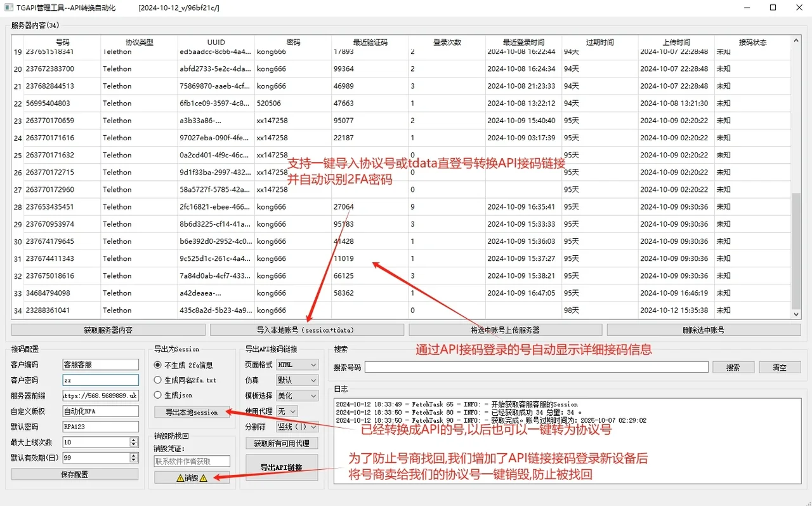This screenshot has height=506, width=812.
Task: Focus the 自定义版权 input field
Action: point(100,411)
